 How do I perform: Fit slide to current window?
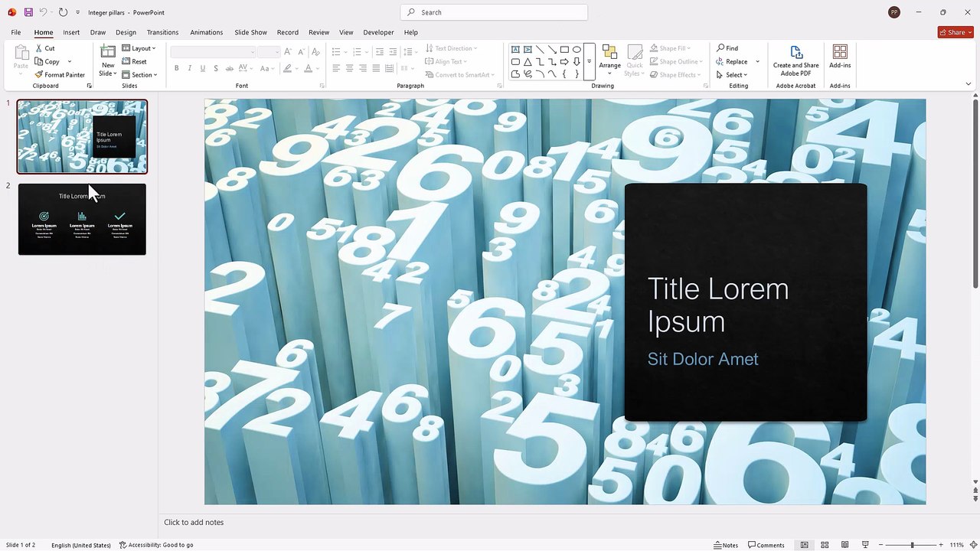(973, 545)
